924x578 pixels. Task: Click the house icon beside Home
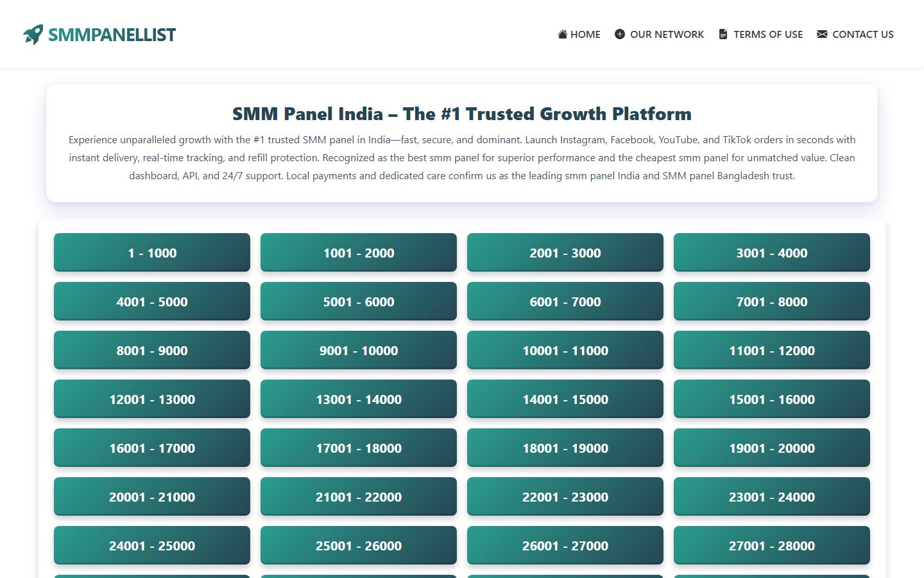(562, 34)
